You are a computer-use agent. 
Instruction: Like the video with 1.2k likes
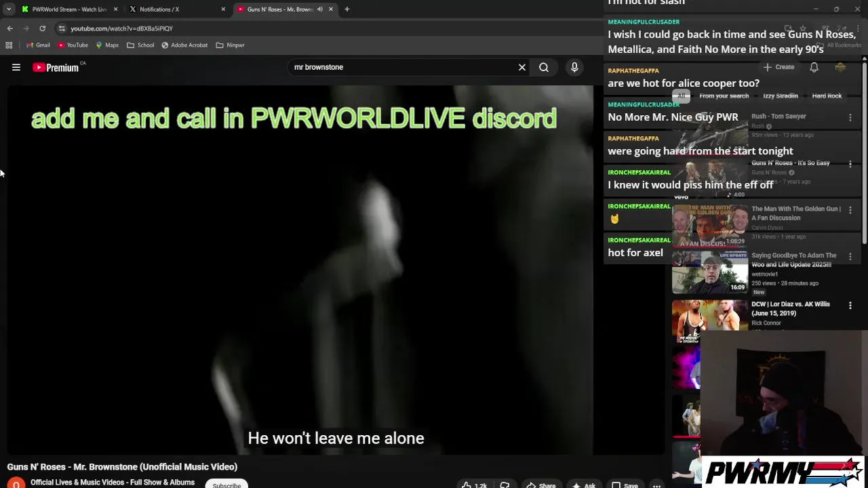click(x=474, y=485)
